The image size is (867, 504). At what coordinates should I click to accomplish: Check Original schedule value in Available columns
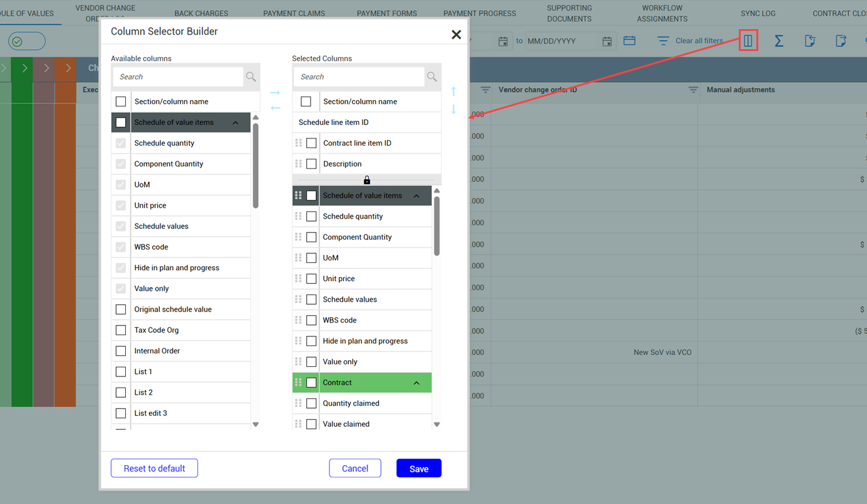(121, 310)
